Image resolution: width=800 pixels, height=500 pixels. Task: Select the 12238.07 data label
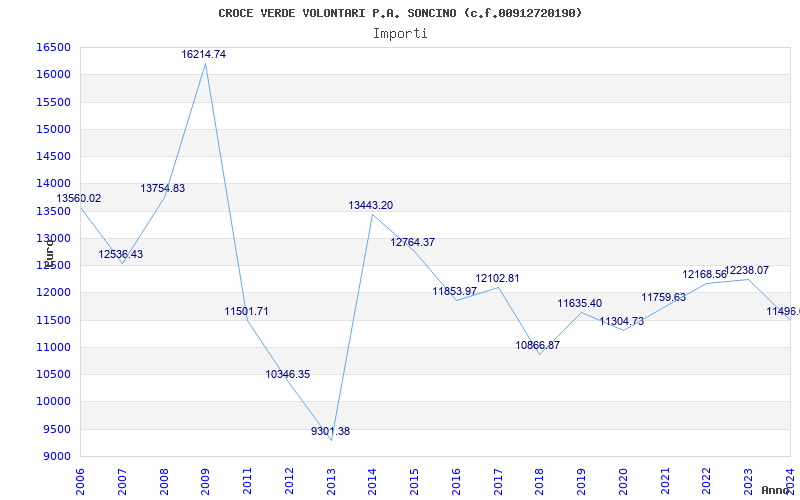click(x=746, y=270)
